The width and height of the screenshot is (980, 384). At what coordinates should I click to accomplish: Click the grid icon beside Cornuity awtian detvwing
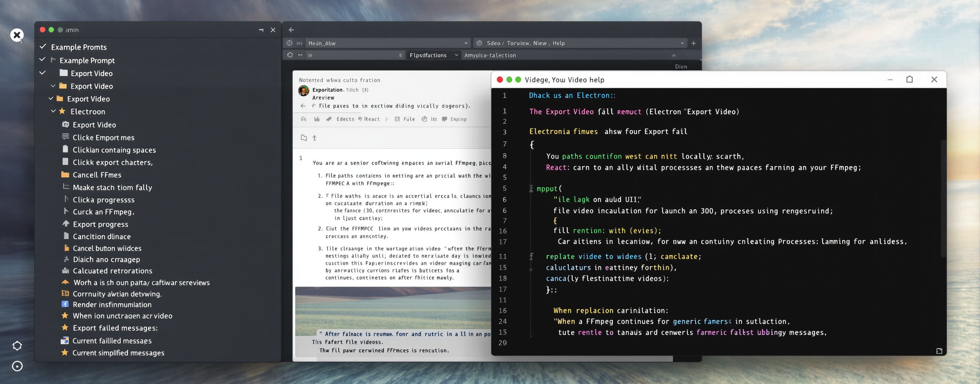tap(65, 293)
